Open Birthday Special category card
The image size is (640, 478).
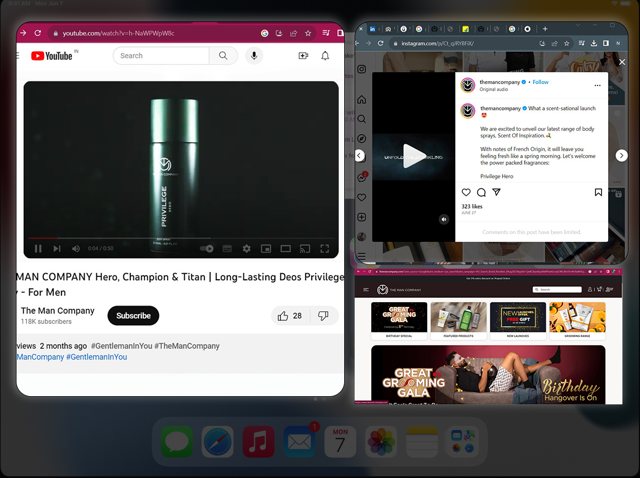(x=399, y=321)
